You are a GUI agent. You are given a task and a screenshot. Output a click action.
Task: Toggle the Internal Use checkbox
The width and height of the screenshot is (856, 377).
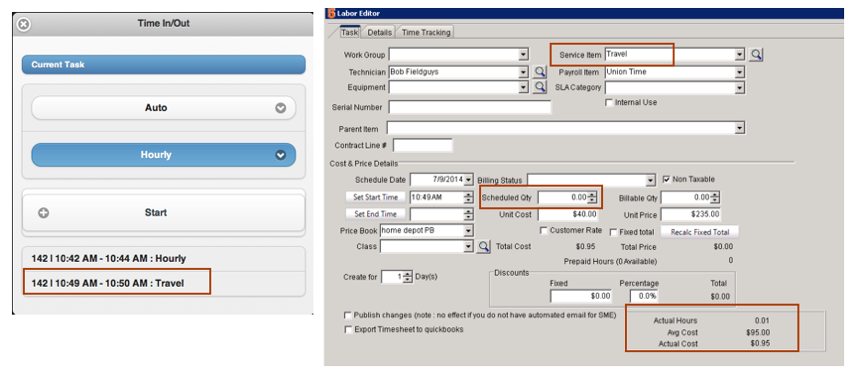[609, 103]
